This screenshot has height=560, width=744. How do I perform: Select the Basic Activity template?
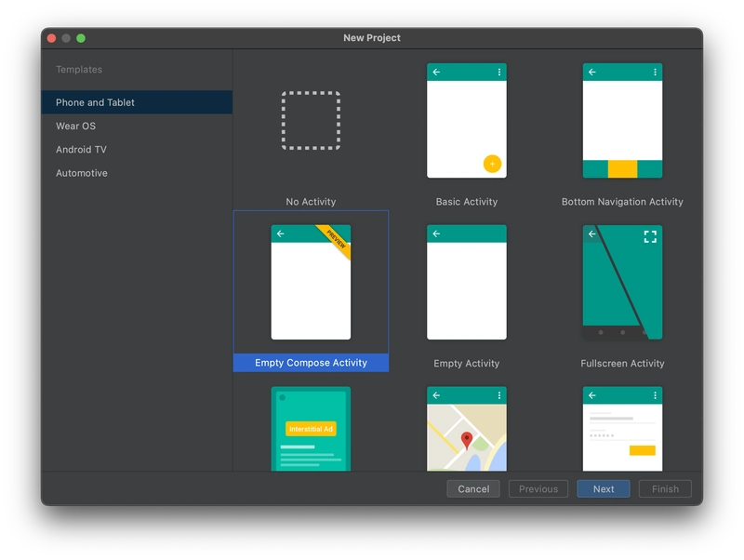click(465, 121)
